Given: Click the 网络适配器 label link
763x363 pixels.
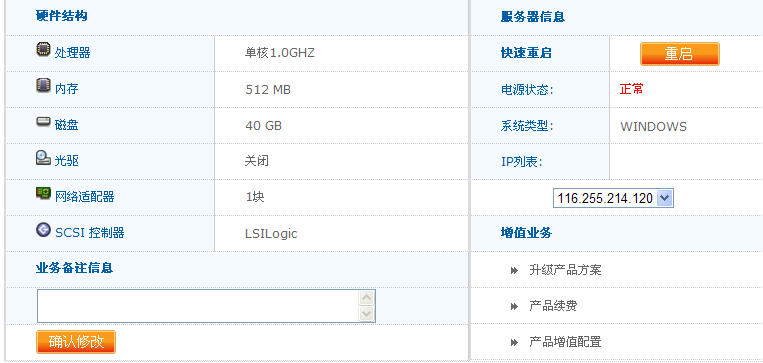Looking at the screenshot, I should pos(85,197).
